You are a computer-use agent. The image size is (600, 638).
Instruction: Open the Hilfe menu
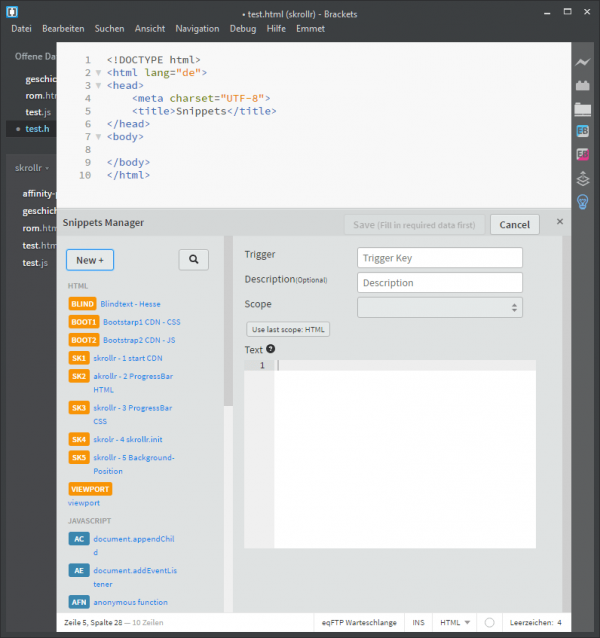[276, 29]
